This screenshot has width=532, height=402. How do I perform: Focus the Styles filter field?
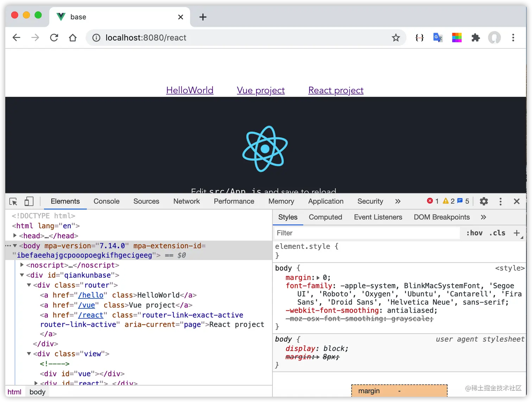click(x=367, y=233)
